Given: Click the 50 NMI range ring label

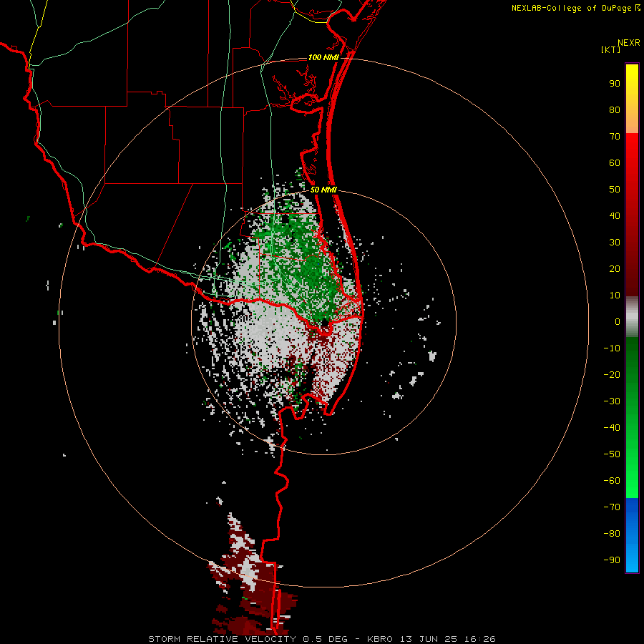Looking at the screenshot, I should click(x=323, y=190).
